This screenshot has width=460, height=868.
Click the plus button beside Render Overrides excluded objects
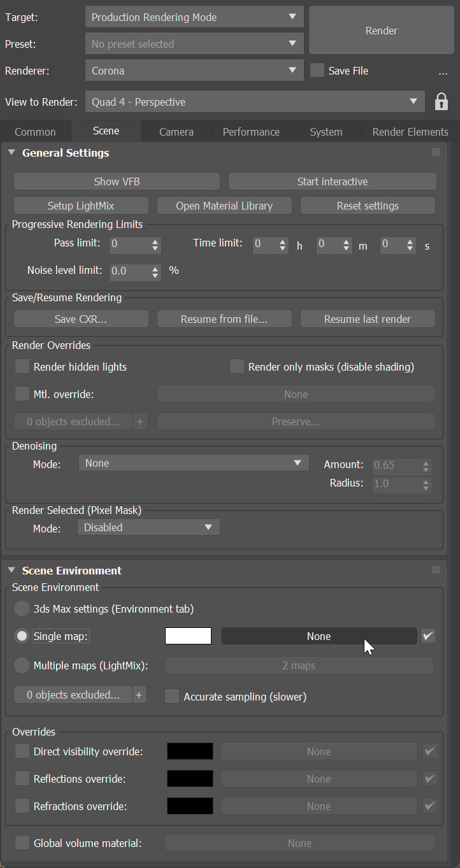140,422
